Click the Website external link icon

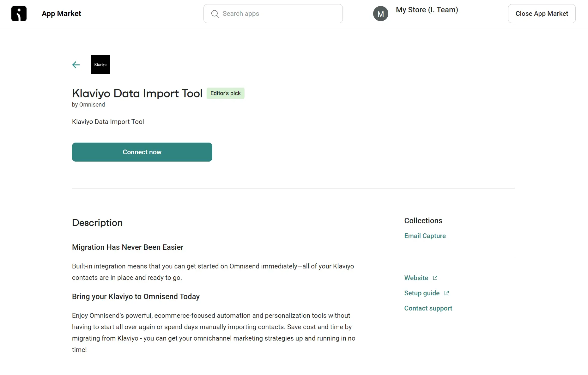click(435, 278)
